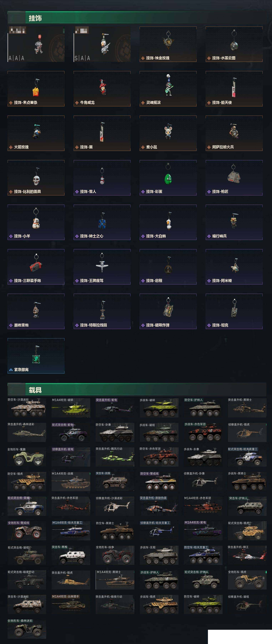Pick the 全地形车-森林迷彩 ATV skin
The width and height of the screenshot is (272, 644).
tap(27, 629)
